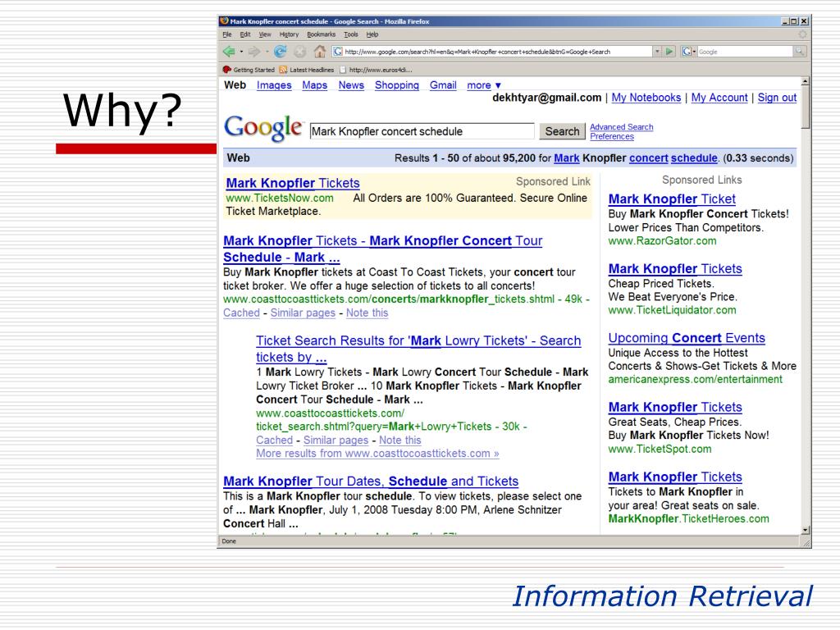840x630 pixels.
Task: Open RazorGator 'Mark Knopfler Ticket' sponsored link
Action: pyautogui.click(x=672, y=199)
